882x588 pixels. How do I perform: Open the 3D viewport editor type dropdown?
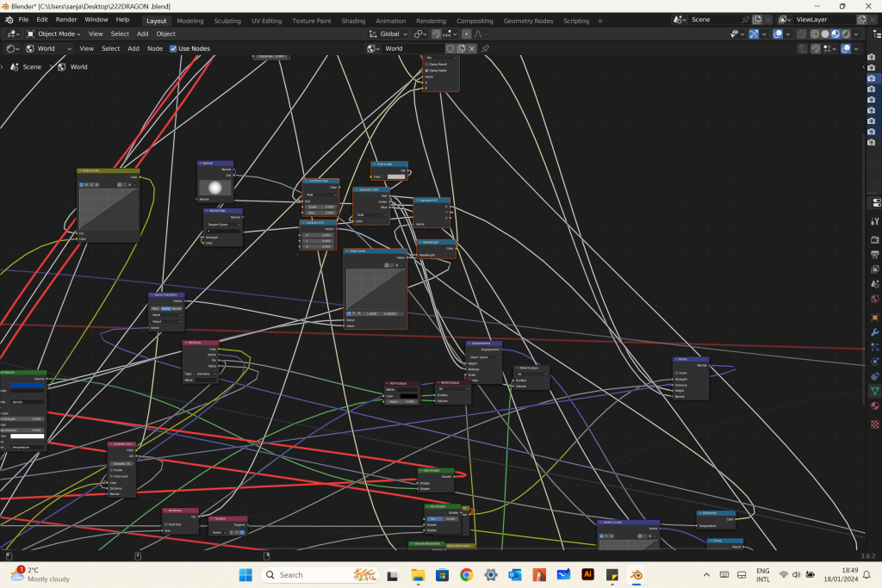tap(12, 34)
